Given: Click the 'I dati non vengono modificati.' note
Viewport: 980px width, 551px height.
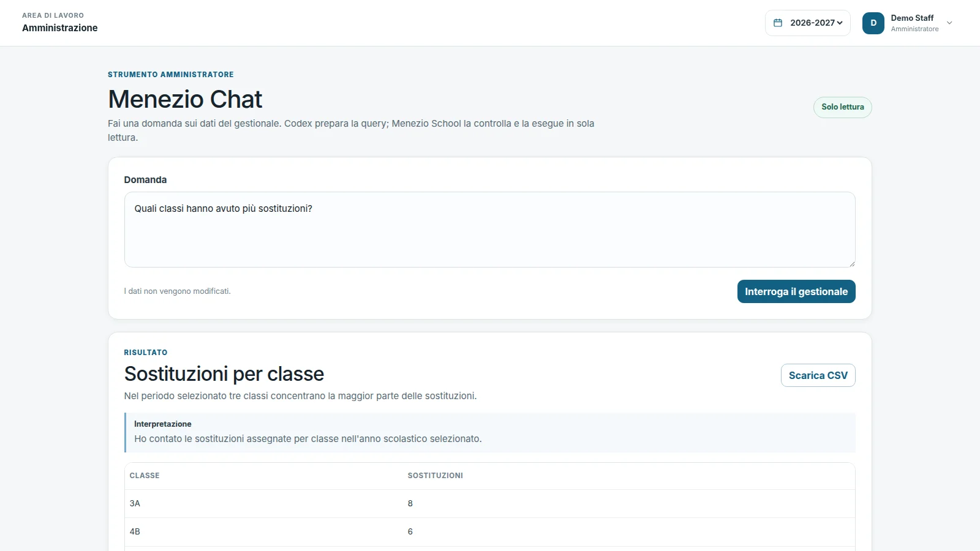Looking at the screenshot, I should (x=178, y=291).
